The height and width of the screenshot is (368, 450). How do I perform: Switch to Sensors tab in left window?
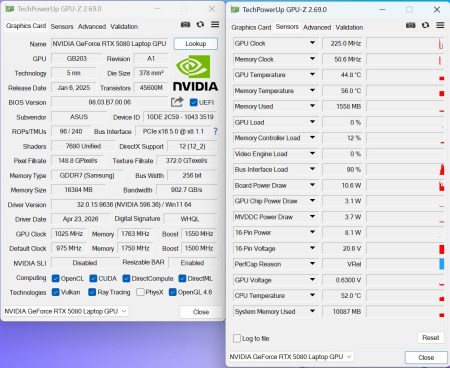[62, 26]
